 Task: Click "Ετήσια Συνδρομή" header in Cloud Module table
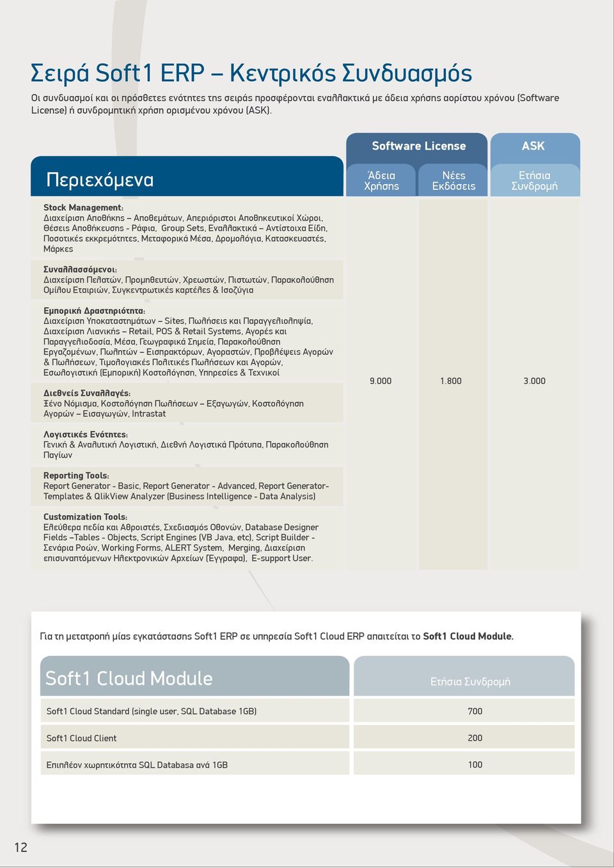pos(470,682)
